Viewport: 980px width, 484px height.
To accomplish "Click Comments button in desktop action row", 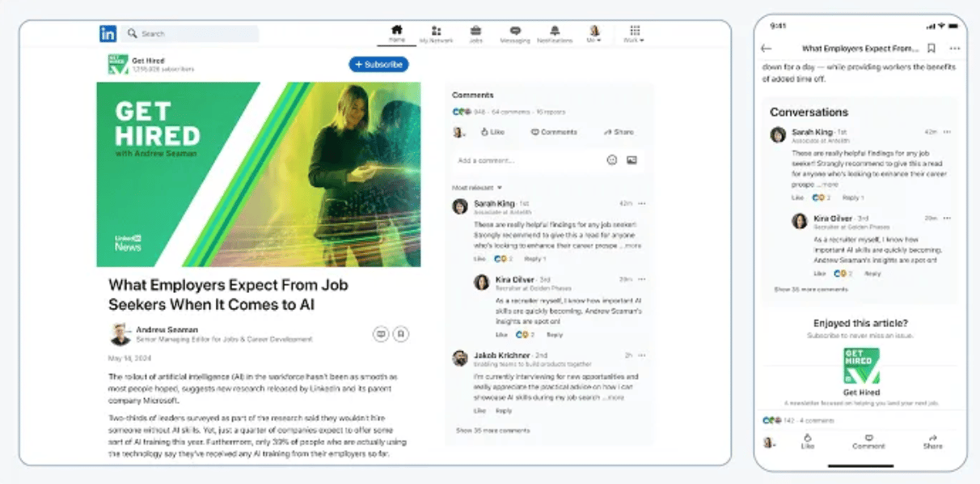I will pyautogui.click(x=554, y=132).
